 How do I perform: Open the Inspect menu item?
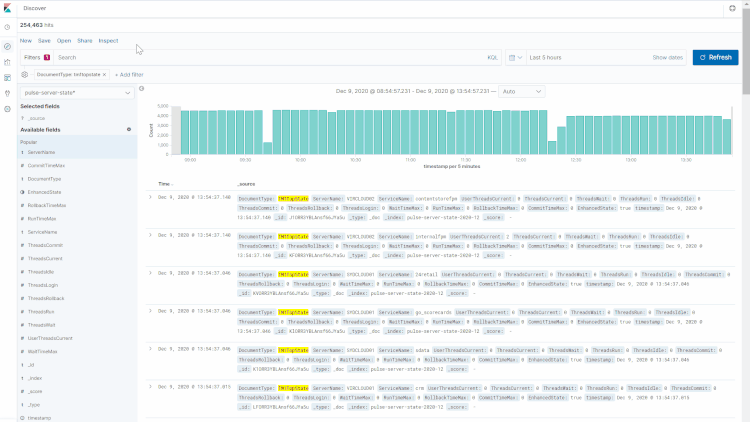[108, 41]
